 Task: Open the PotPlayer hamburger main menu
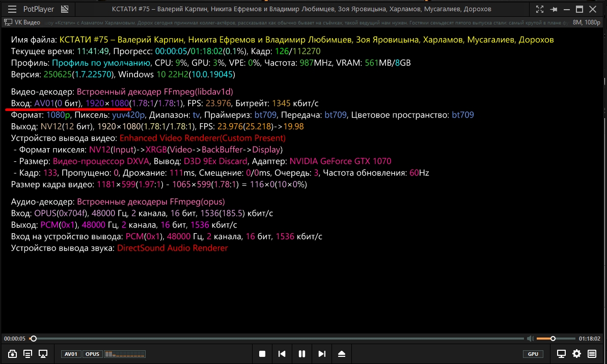click(12, 9)
